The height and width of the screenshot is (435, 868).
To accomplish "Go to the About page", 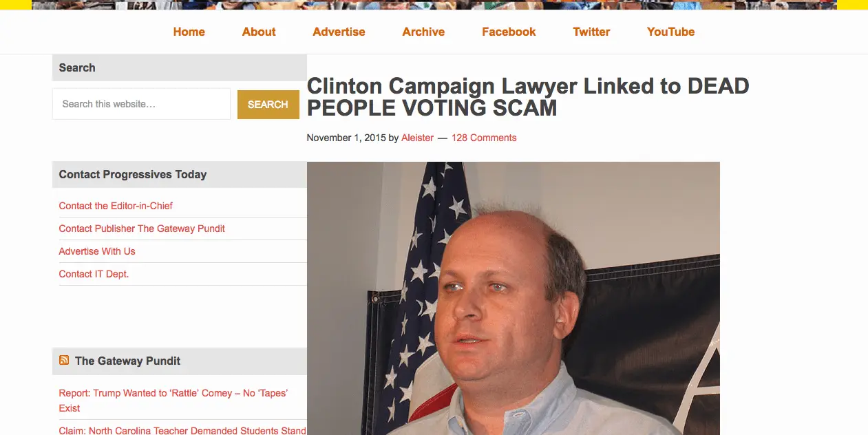I will point(259,32).
